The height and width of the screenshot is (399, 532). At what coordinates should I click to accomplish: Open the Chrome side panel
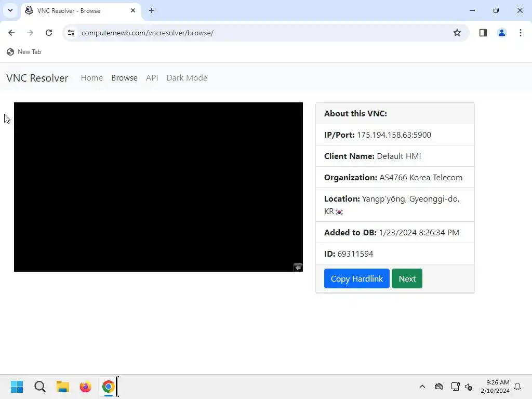click(483, 33)
